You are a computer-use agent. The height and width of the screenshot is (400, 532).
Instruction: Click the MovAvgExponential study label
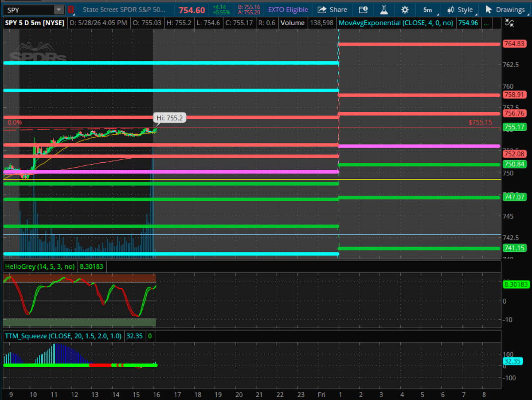[395, 23]
